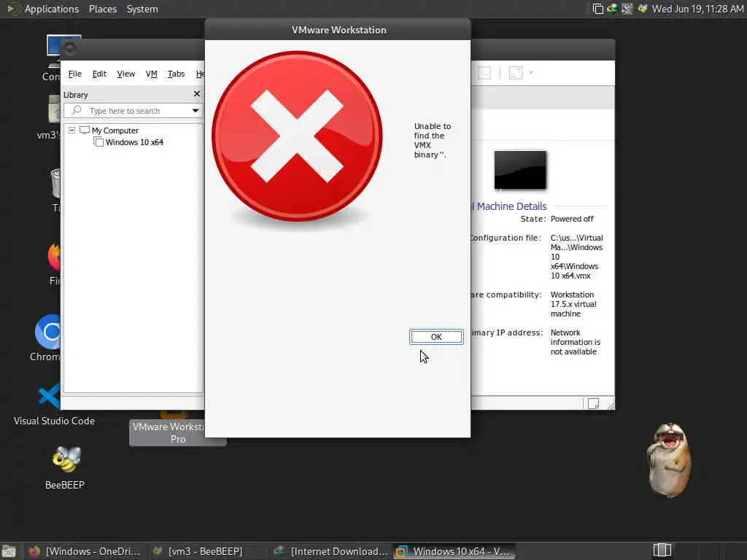The height and width of the screenshot is (560, 747).
Task: Open the View menu in VMware window
Action: (x=125, y=74)
